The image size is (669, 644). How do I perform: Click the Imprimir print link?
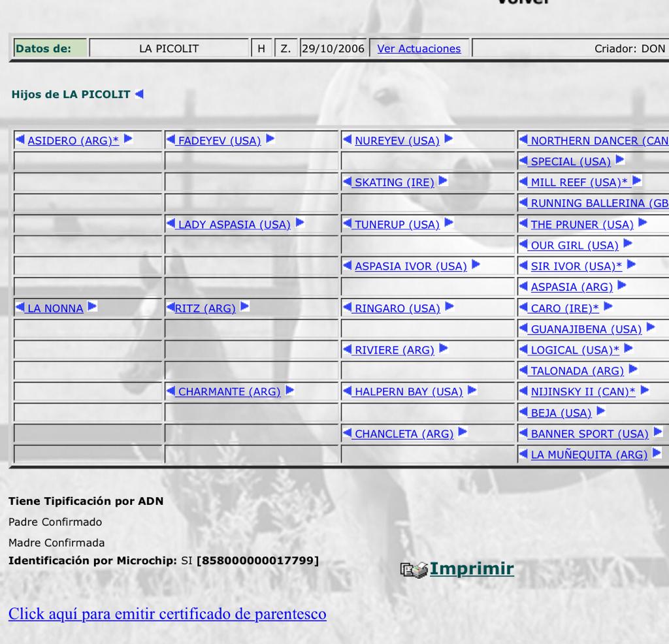pos(471,569)
